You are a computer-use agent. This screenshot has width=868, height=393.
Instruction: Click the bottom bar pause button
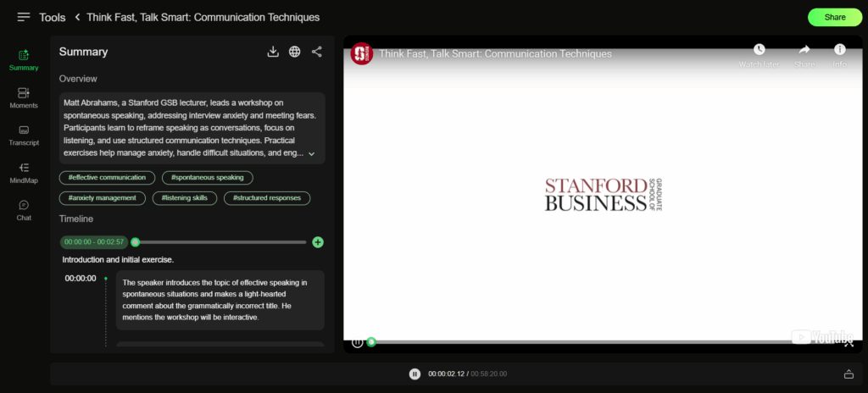pyautogui.click(x=415, y=374)
